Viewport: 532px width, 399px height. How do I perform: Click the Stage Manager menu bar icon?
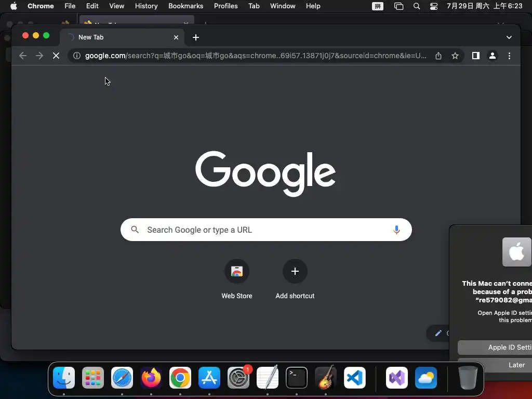pos(398,6)
